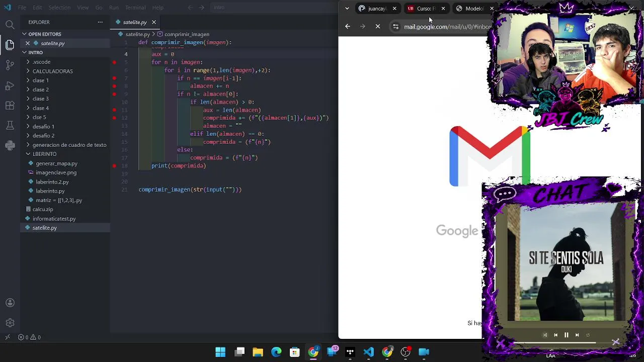Viewport: 644px width, 362px height.
Task: Go back in VS Code navigation
Action: [190, 8]
